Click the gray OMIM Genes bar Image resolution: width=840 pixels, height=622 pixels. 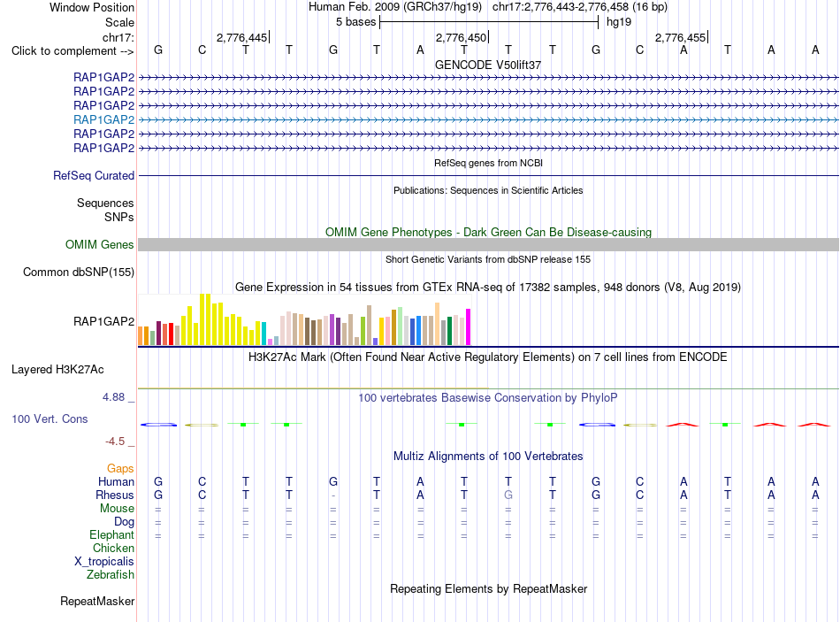click(x=488, y=244)
